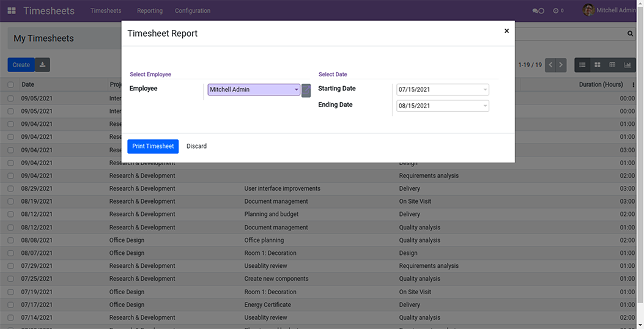
Task: Click the 1-19 / 19 pager text
Action: click(x=530, y=65)
